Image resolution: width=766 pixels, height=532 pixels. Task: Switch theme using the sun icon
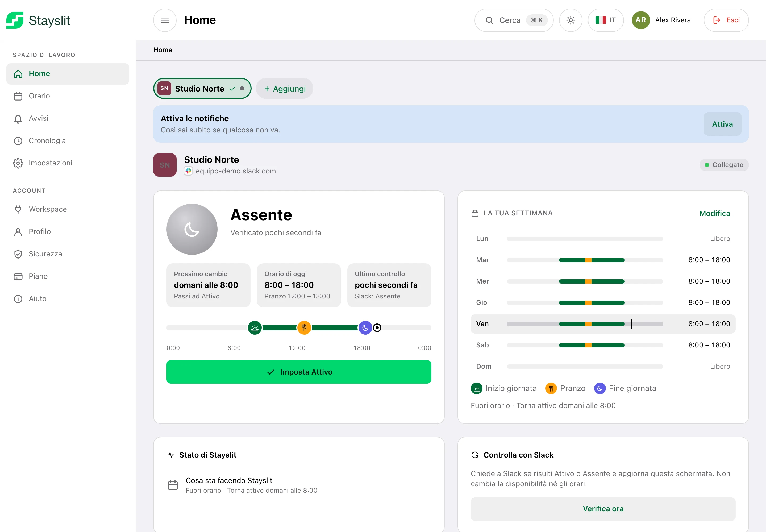tap(571, 20)
